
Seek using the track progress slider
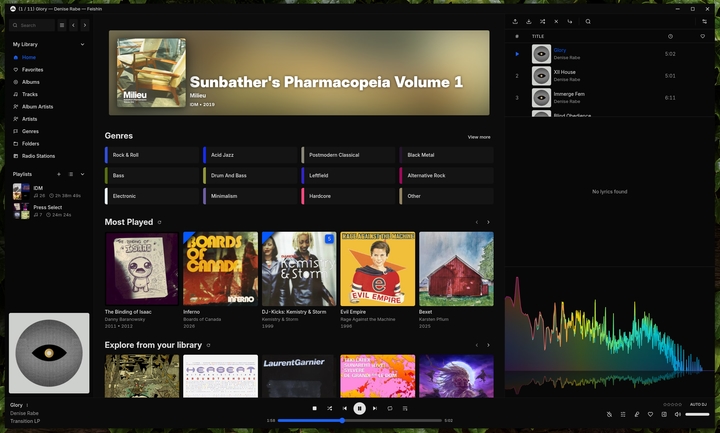(360, 420)
